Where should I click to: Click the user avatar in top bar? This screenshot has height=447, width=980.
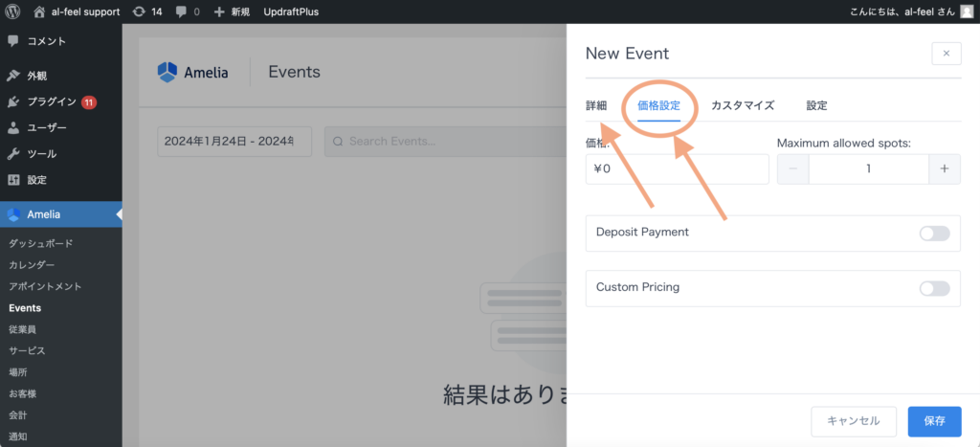(x=967, y=11)
